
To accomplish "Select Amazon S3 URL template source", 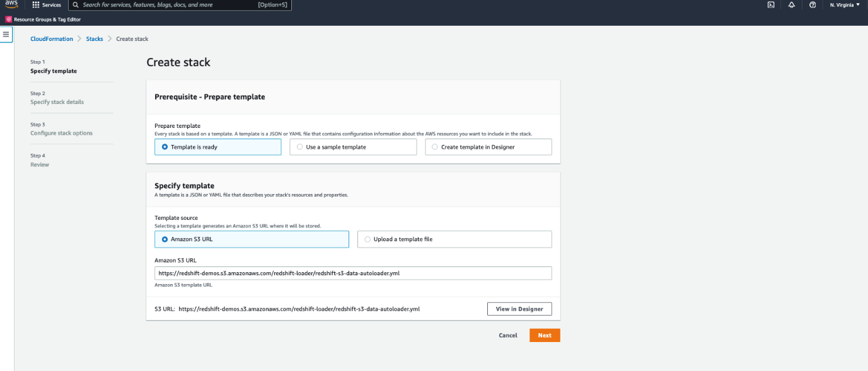I will click(x=252, y=239).
